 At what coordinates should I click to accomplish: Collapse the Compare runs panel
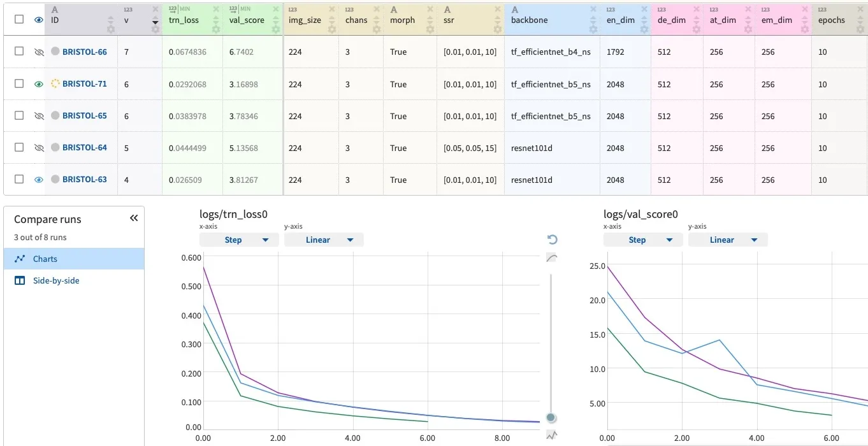tap(134, 219)
